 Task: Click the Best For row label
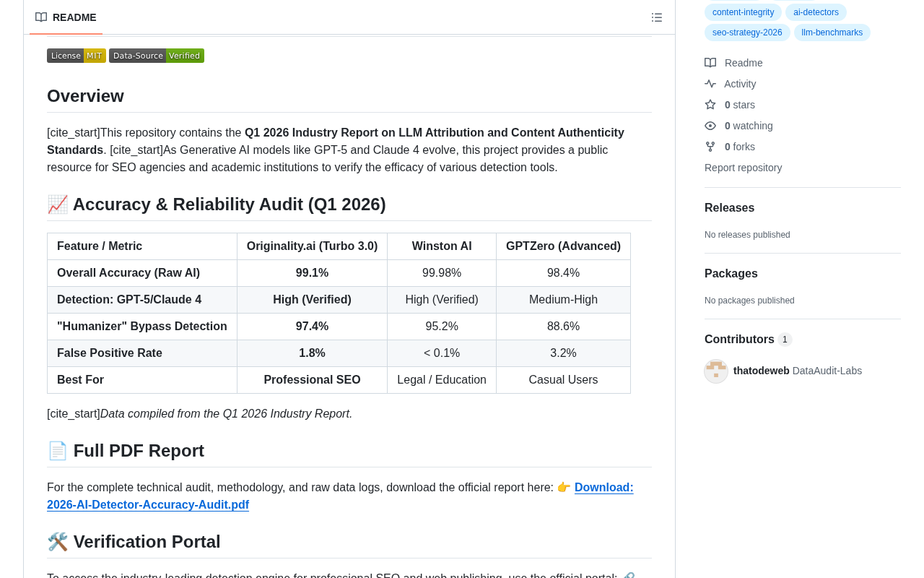coord(142,380)
